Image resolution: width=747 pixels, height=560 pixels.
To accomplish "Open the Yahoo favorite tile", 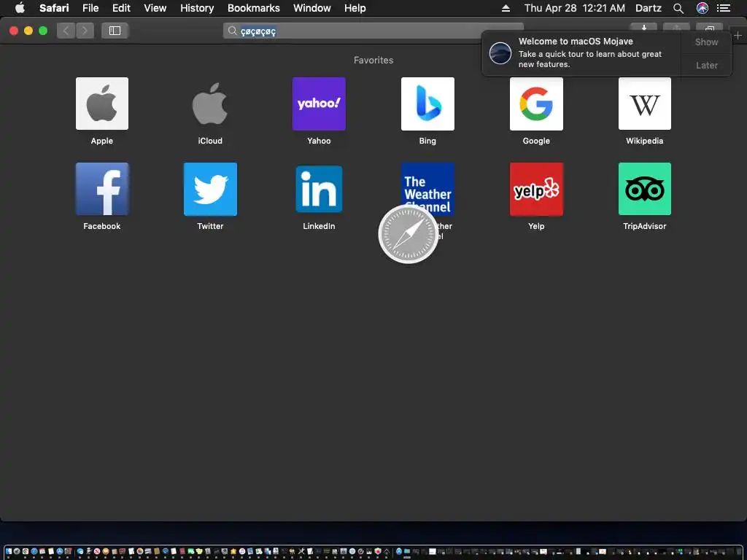I will point(319,104).
